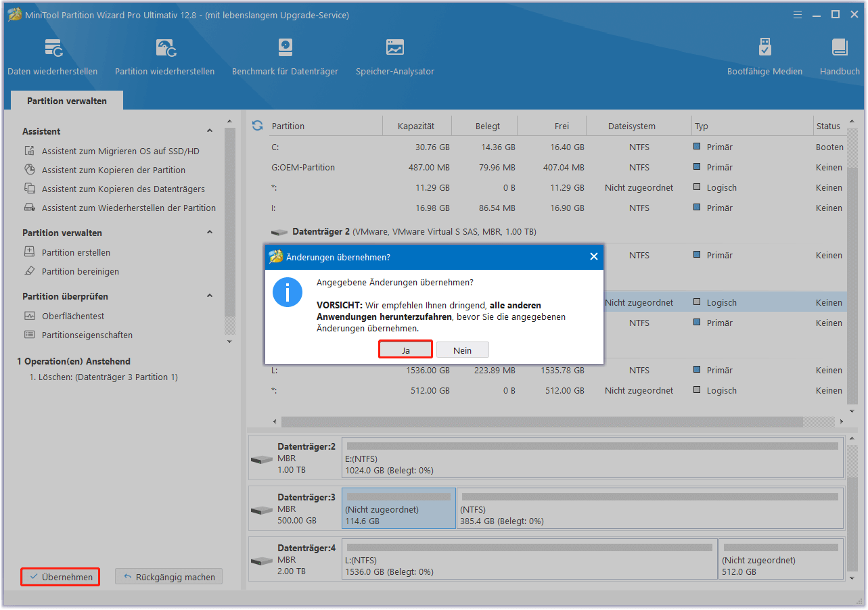This screenshot has height=610, width=868.
Task: Select Datenträger:2 disk icon in disk map
Action: 261,460
